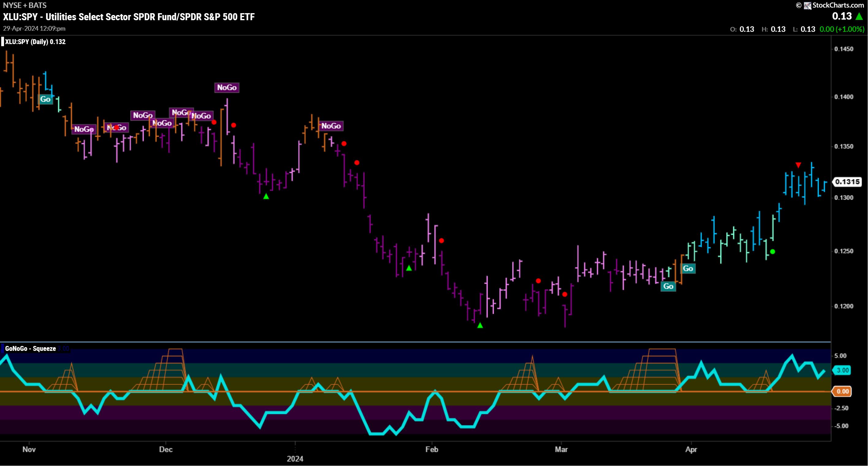The width and height of the screenshot is (868, 466).
Task: Click the GoNoGo - Squeeze panel title
Action: point(30,349)
